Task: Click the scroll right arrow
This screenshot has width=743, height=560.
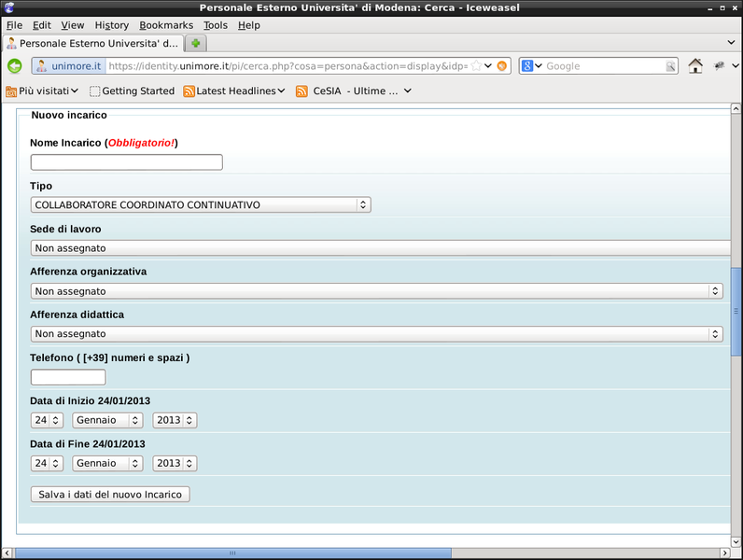Action: coord(725,553)
